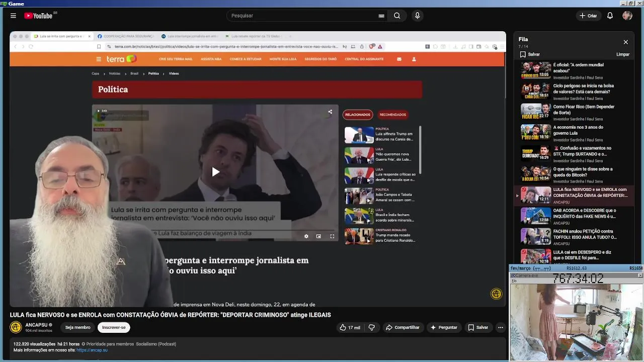Click share icon on Terra video
This screenshot has width=644, height=362.
tap(330, 112)
